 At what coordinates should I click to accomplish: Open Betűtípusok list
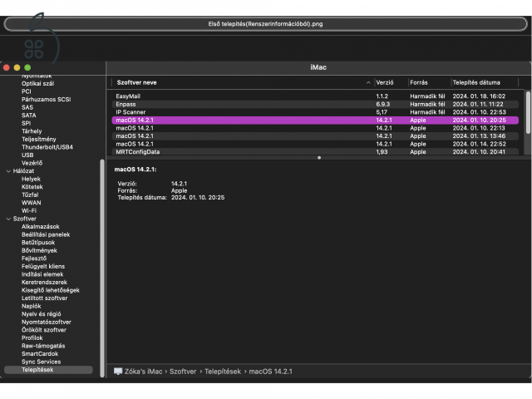tap(38, 243)
